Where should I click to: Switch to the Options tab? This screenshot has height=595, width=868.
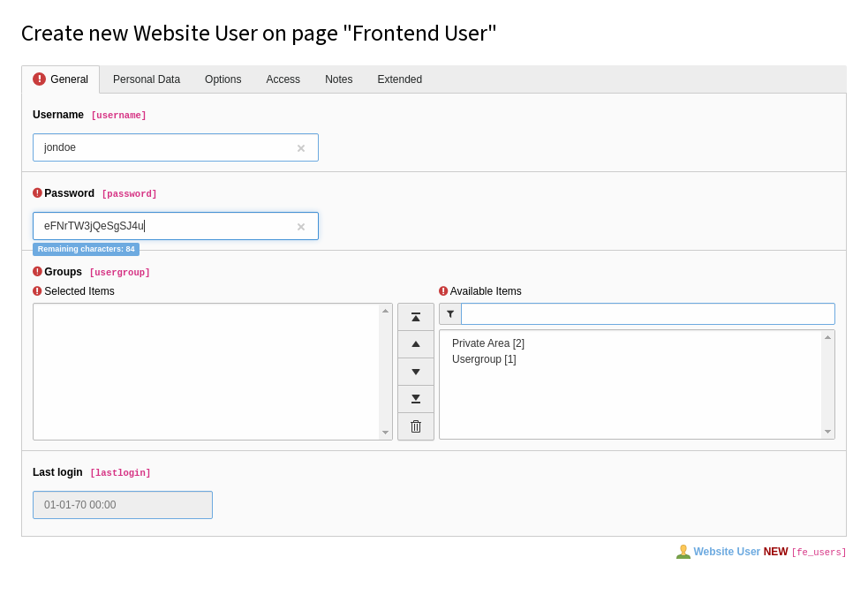(223, 79)
